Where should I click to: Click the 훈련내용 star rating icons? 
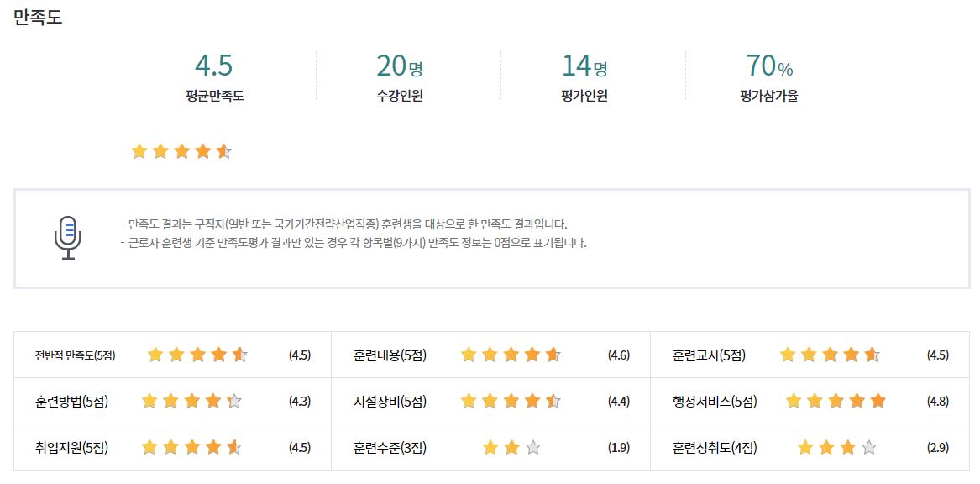511,355
